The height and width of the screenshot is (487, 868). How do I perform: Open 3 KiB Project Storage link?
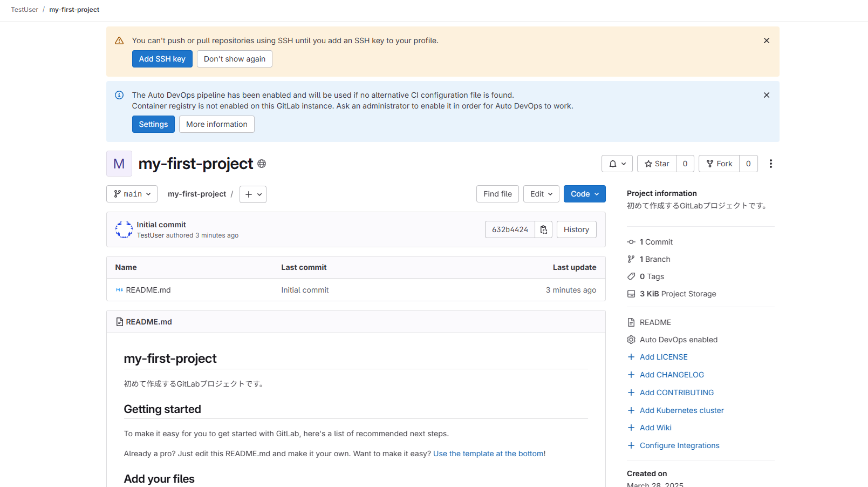pyautogui.click(x=678, y=294)
